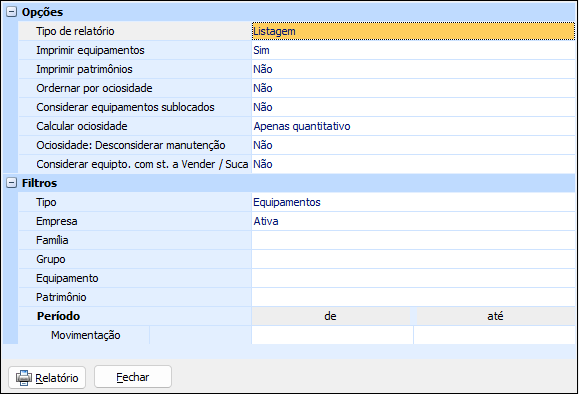Toggle the Ordernar por ociosidade value

(413, 88)
